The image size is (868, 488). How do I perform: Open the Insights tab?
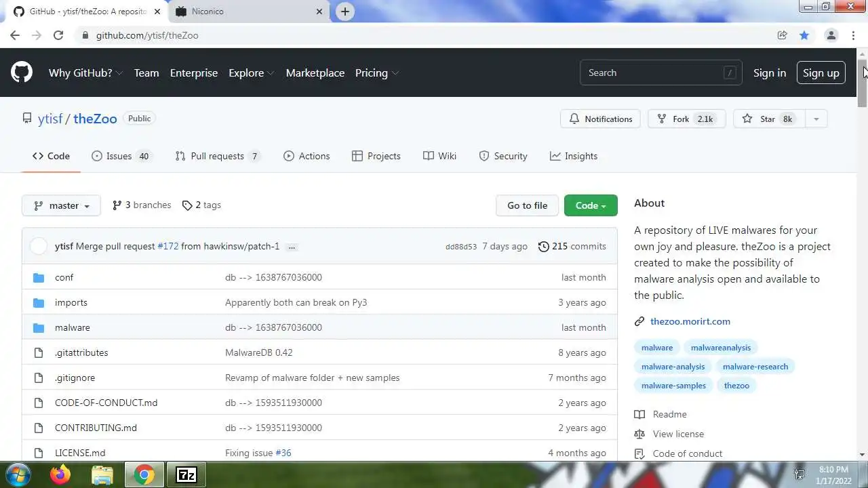click(x=574, y=156)
